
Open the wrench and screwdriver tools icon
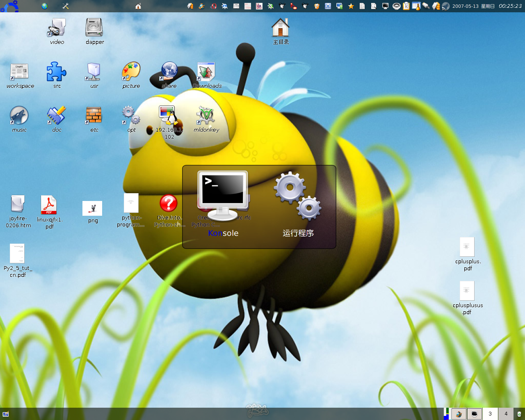pos(66,6)
